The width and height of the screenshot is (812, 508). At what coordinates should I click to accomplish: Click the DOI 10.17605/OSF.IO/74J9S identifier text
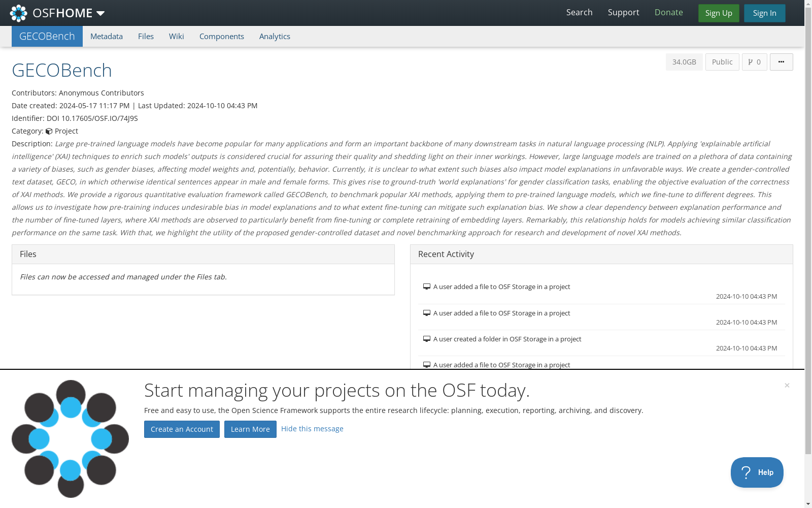point(92,118)
